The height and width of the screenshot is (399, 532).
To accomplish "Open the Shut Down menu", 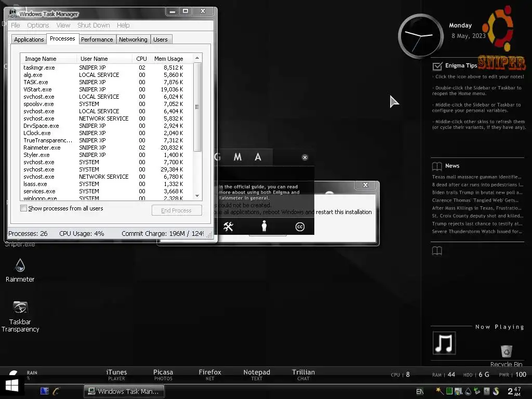I will (94, 25).
